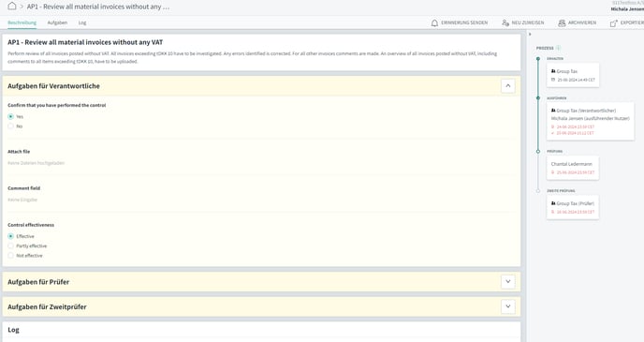Click the Erhalten timeline marker
The width and height of the screenshot is (644, 342).
538,59
